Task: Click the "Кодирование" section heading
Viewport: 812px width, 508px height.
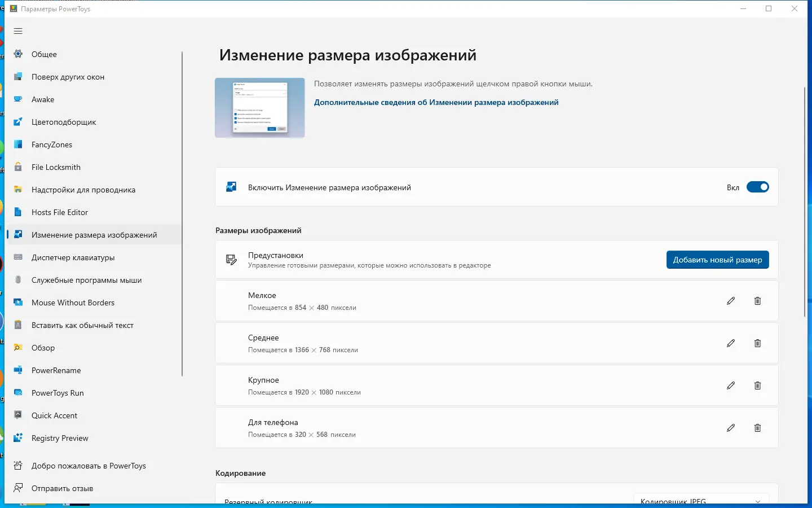Action: 240,473
